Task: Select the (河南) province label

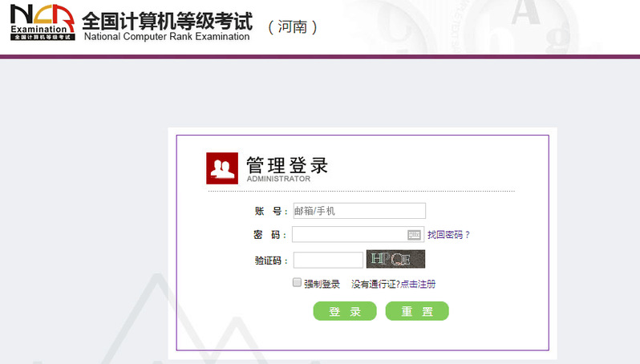Action: 293,26
